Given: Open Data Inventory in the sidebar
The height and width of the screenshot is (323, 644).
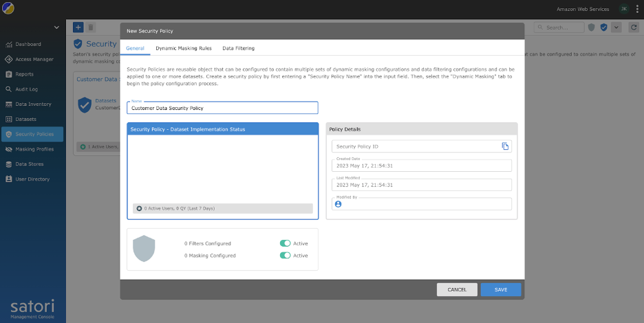Looking at the screenshot, I should pyautogui.click(x=32, y=104).
